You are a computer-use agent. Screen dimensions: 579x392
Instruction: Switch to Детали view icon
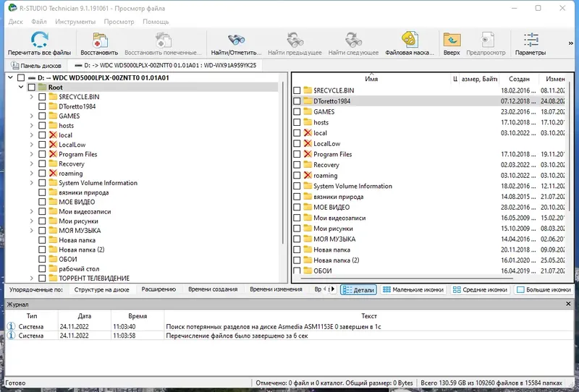click(358, 290)
